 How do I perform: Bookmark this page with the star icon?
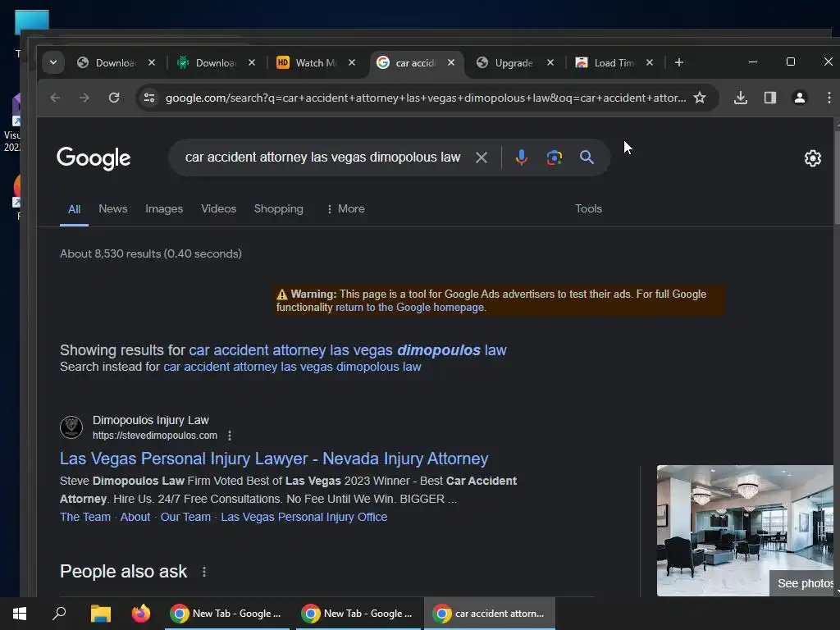[x=699, y=98]
